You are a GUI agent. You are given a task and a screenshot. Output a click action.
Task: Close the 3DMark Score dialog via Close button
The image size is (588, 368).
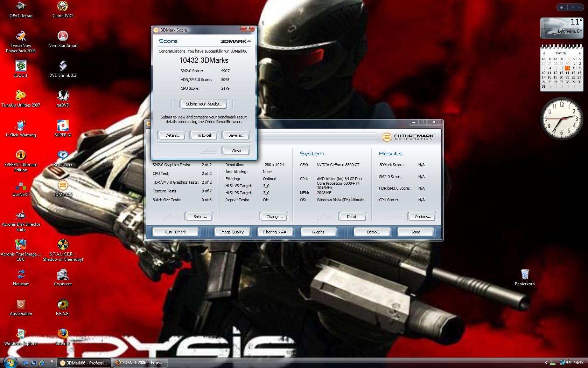(x=236, y=151)
